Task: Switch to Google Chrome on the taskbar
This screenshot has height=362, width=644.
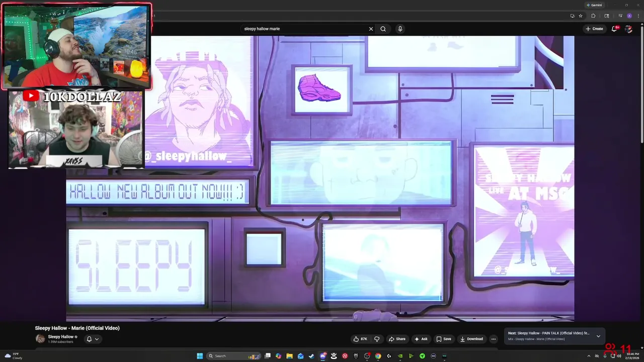Action: [x=378, y=356]
